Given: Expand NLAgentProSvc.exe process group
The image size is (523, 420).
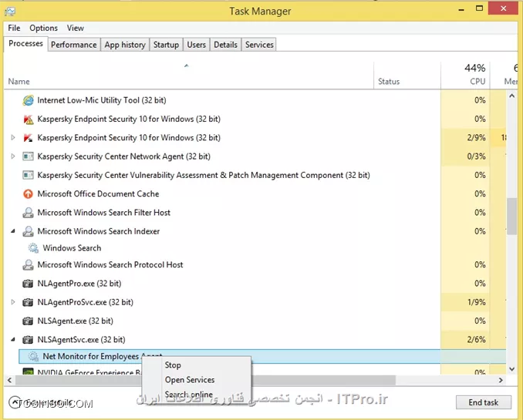Looking at the screenshot, I should coord(13,302).
